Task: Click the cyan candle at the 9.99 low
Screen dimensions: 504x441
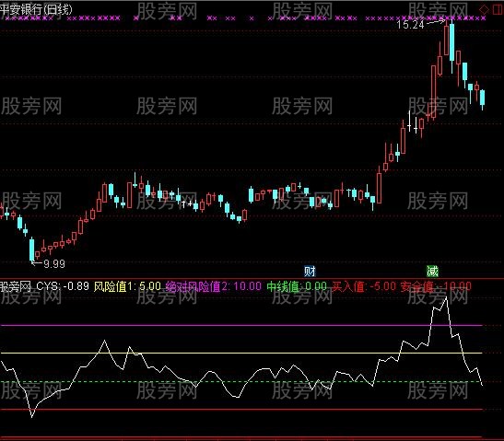Action: 32,250
